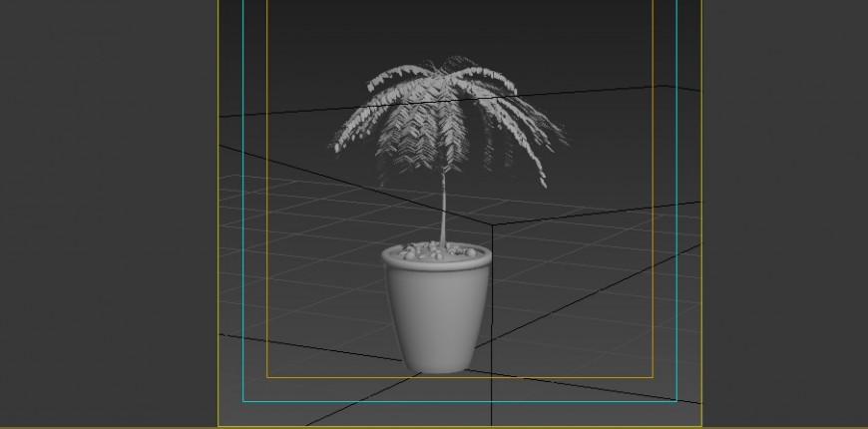Click the pebbles on top of the pot
This screenshot has width=868, height=429.
436,253
